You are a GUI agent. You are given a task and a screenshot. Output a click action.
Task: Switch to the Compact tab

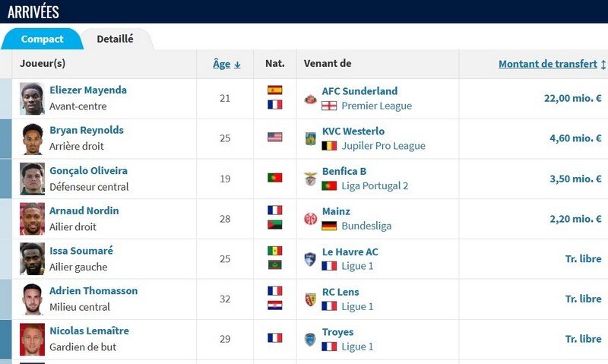(42, 40)
